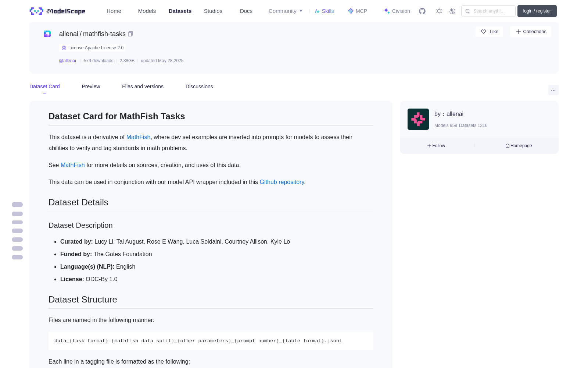This screenshot has height=368, width=588.
Task: Click the Skills sparkle icon
Action: (317, 11)
